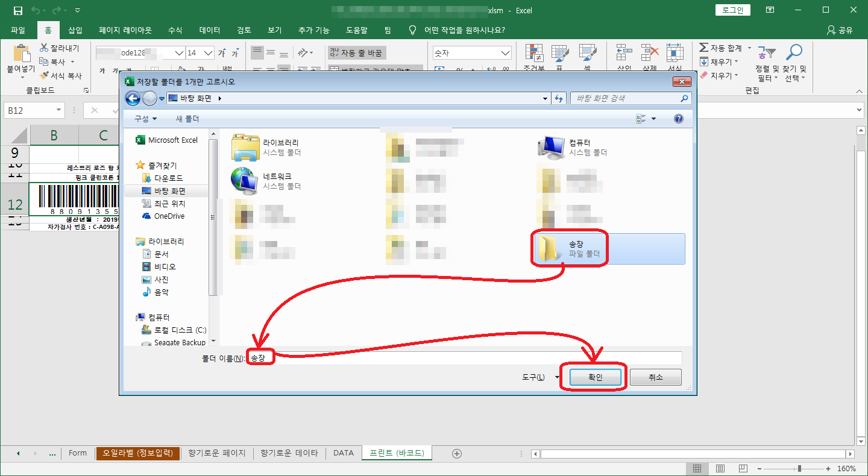Open the dialog help question-mark icon
The height and width of the screenshot is (476, 868).
click(678, 119)
